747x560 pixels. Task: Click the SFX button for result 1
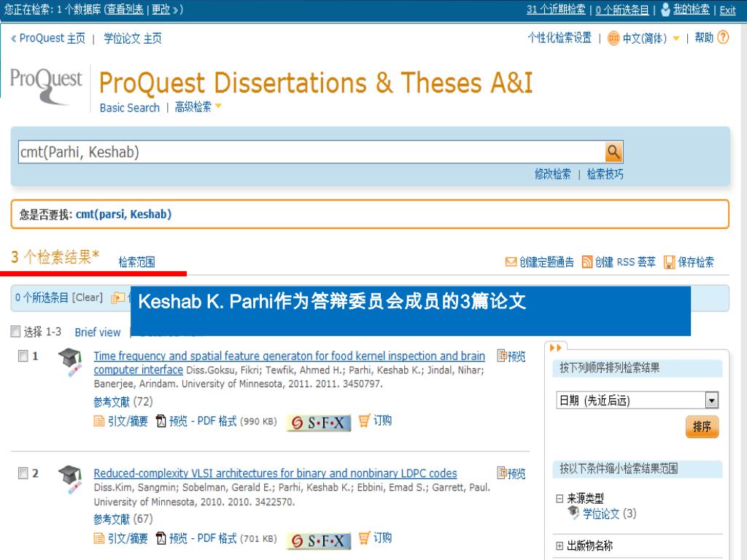[x=319, y=422]
